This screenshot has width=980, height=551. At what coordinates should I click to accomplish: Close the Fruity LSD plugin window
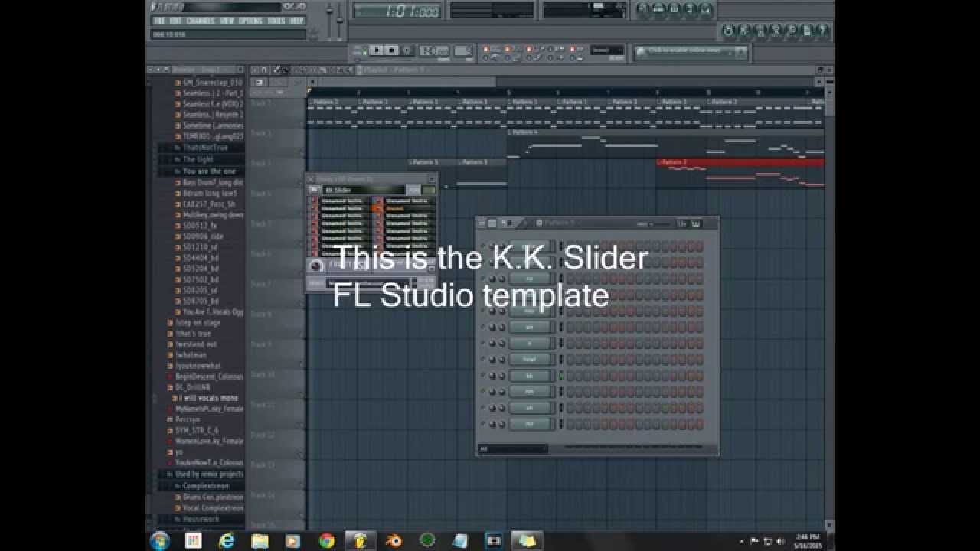(432, 178)
